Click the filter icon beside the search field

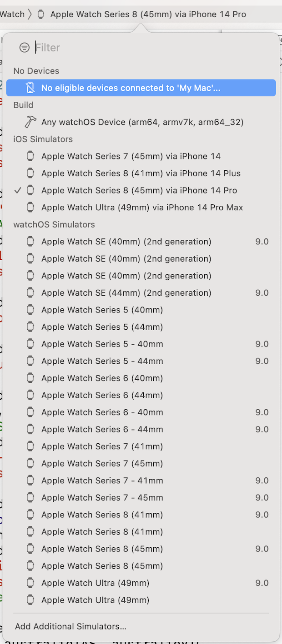click(x=25, y=48)
